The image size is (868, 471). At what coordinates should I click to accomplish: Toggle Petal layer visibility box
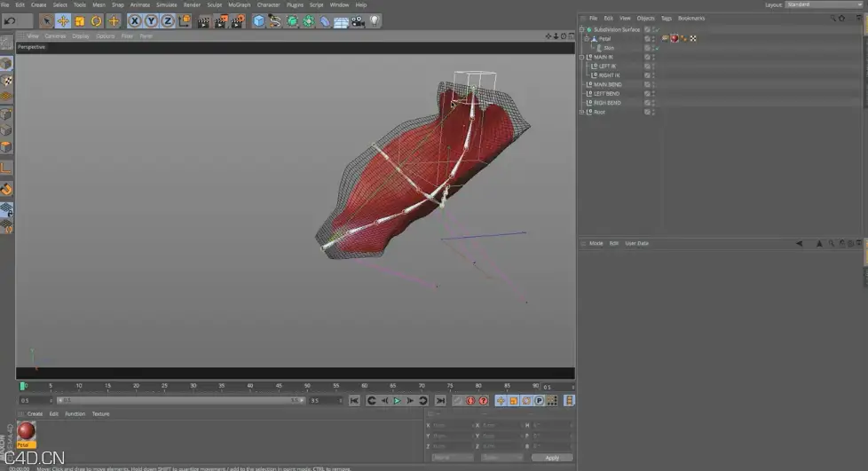(647, 39)
